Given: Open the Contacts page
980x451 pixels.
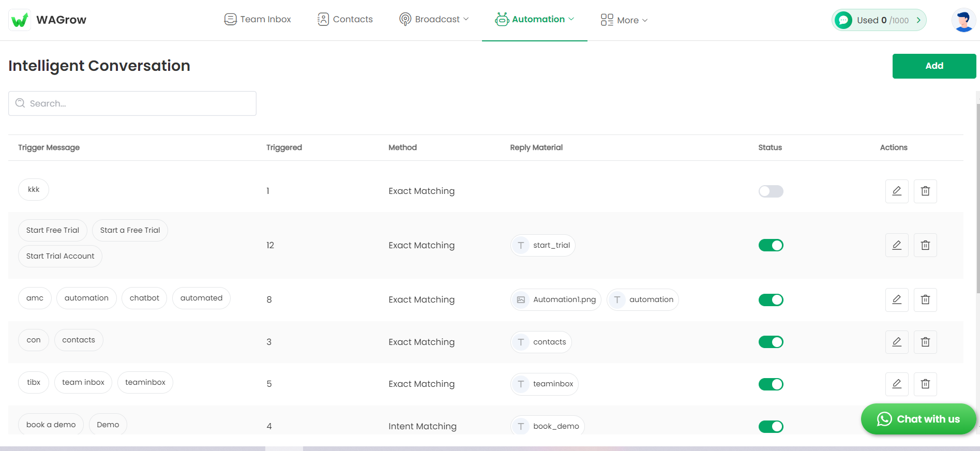Looking at the screenshot, I should pos(345,20).
